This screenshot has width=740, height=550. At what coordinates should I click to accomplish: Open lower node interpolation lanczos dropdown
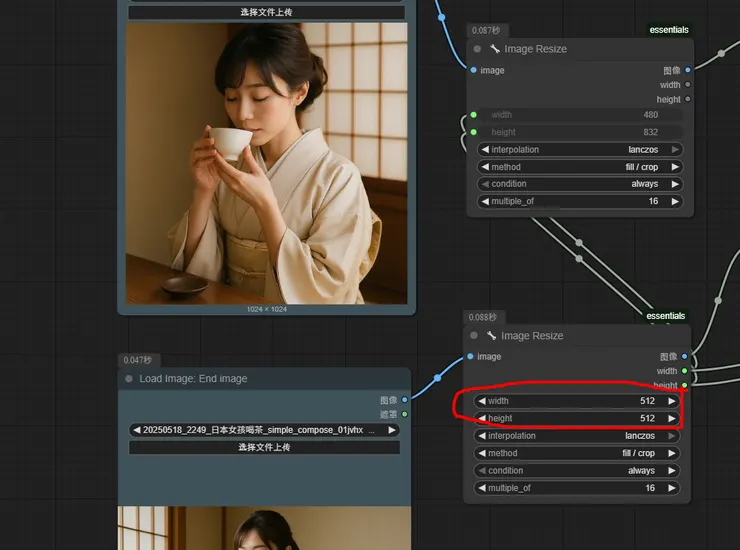point(577,436)
